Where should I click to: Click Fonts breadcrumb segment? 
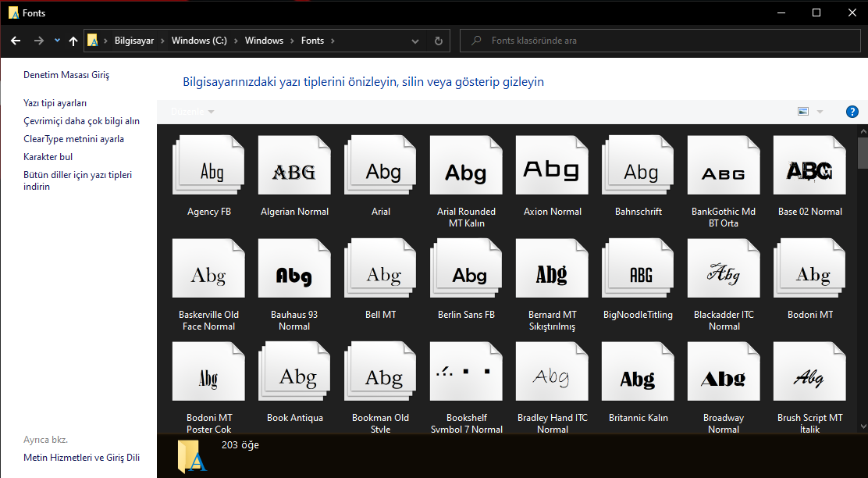pyautogui.click(x=312, y=41)
